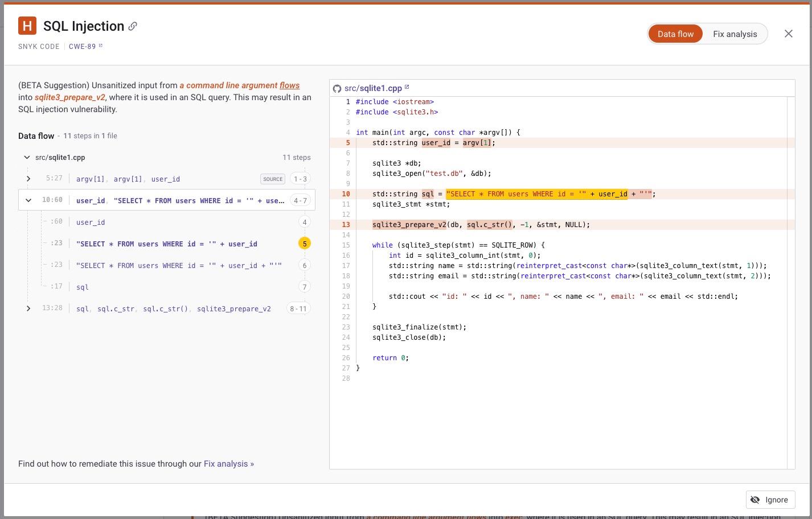Click the Data flow section heading
The image size is (812, 519).
pyautogui.click(x=36, y=136)
